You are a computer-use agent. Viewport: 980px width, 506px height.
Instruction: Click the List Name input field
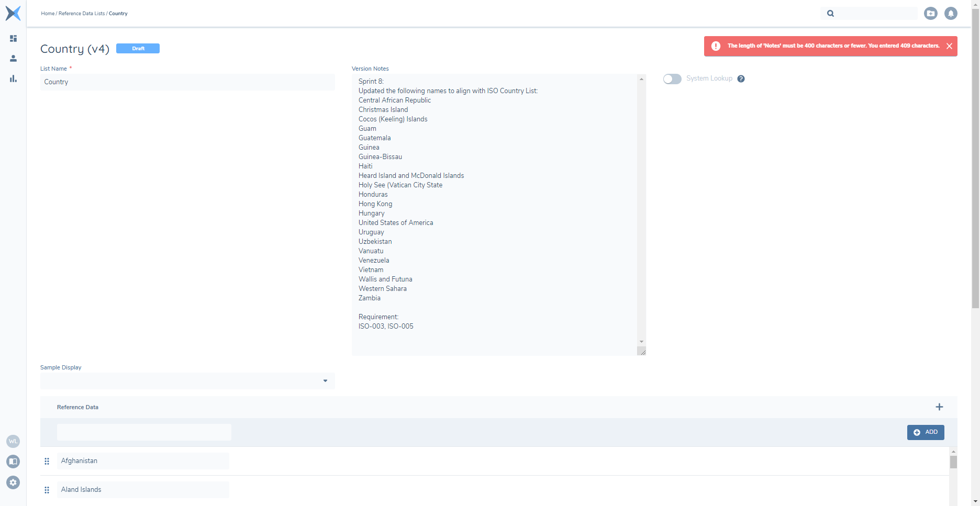tap(187, 82)
